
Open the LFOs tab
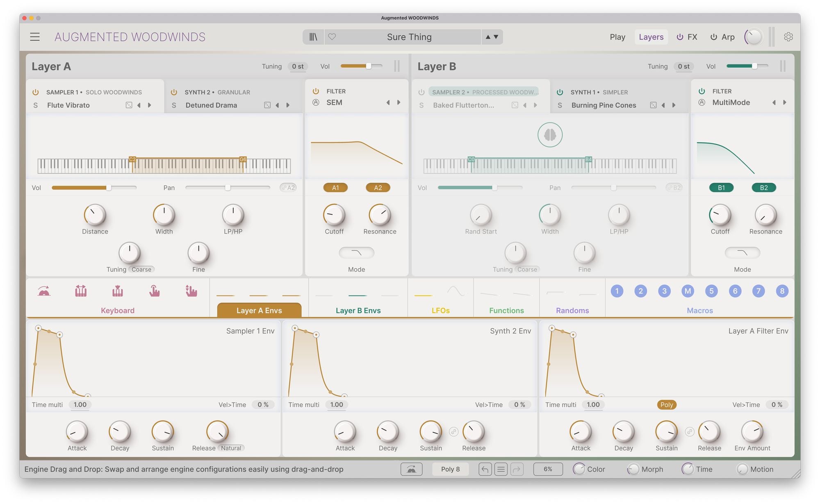tap(440, 310)
